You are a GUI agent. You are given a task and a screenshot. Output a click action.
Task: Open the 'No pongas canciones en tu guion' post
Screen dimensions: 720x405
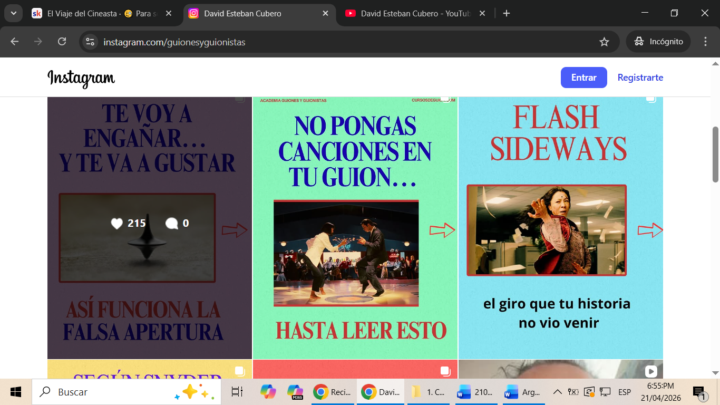click(355, 228)
